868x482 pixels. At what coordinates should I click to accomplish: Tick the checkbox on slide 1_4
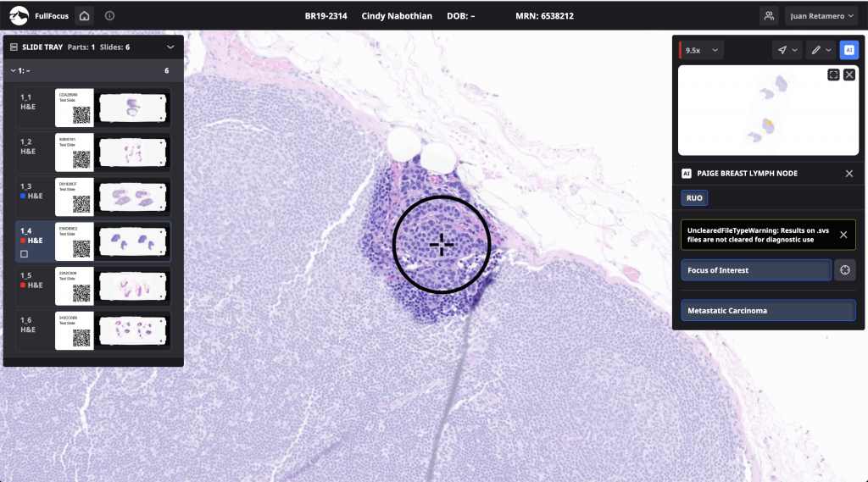tap(25, 253)
